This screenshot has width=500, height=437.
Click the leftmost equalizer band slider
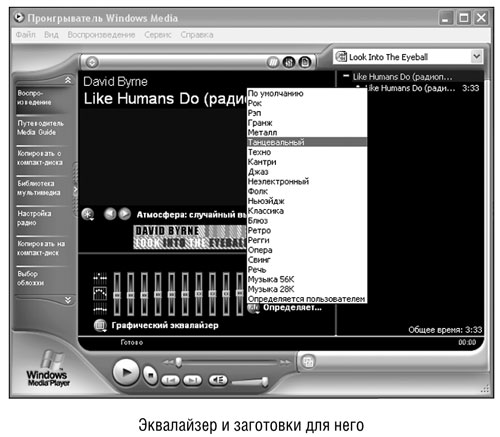point(117,294)
